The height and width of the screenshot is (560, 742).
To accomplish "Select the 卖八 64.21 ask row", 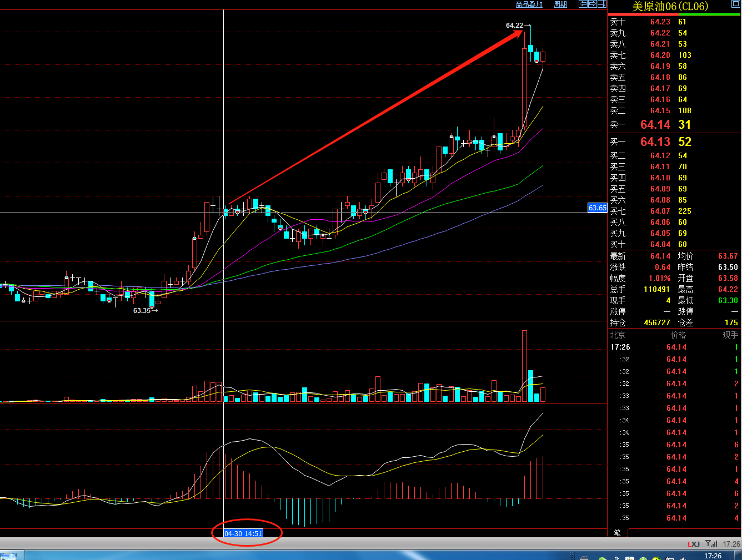I will point(674,44).
